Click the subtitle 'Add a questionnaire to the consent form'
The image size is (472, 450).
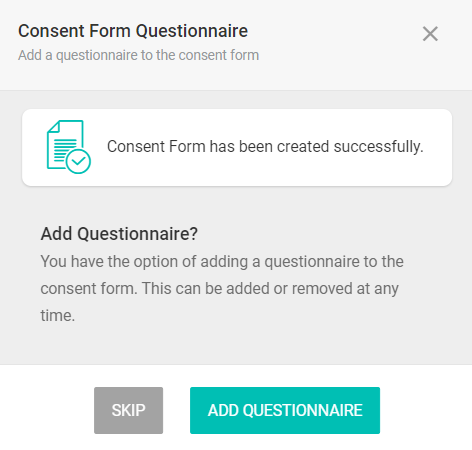pos(138,55)
